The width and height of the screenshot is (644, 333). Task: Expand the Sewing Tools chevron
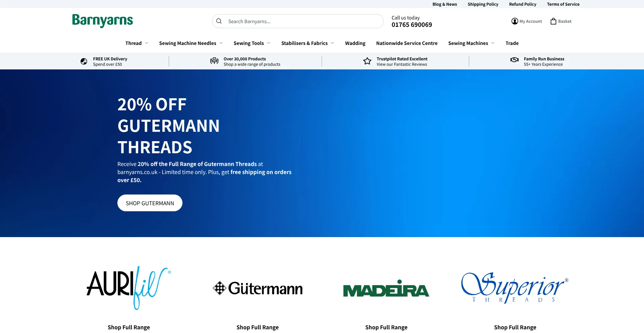269,43
